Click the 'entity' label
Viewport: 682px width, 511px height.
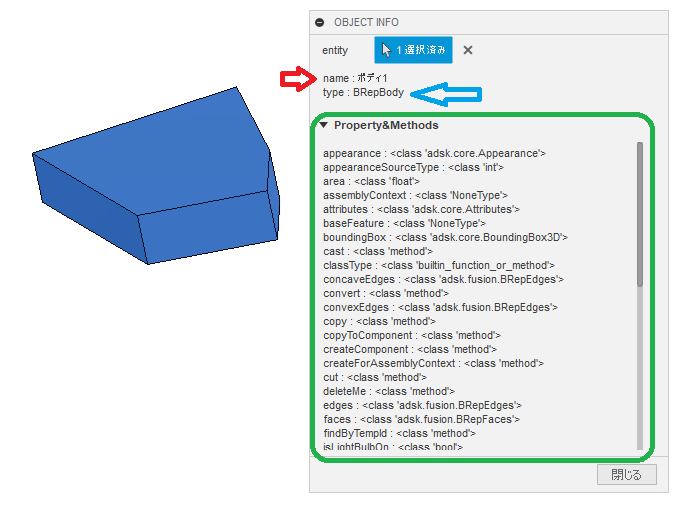pos(335,50)
